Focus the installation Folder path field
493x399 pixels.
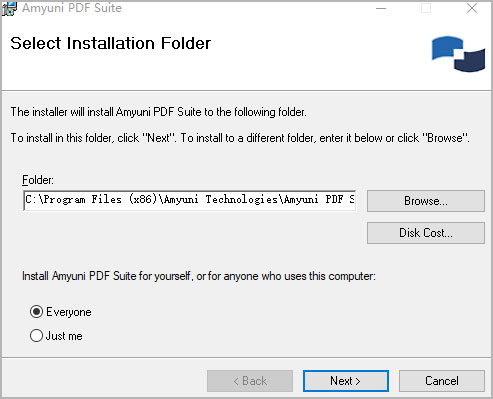point(189,200)
